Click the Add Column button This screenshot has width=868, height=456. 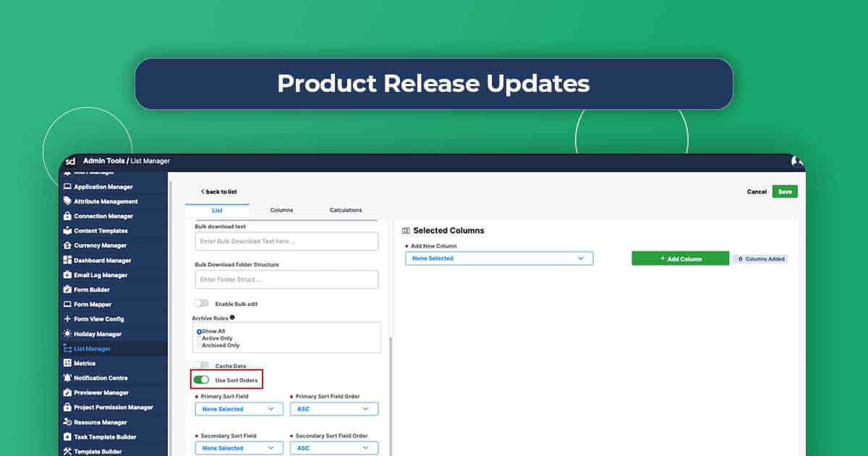680,258
